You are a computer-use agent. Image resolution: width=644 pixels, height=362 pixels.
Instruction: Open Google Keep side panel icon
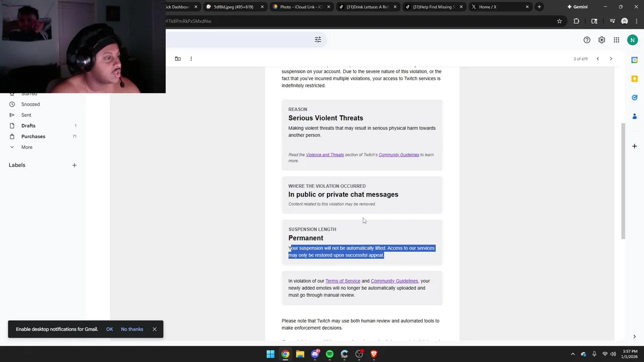pyautogui.click(x=634, y=79)
